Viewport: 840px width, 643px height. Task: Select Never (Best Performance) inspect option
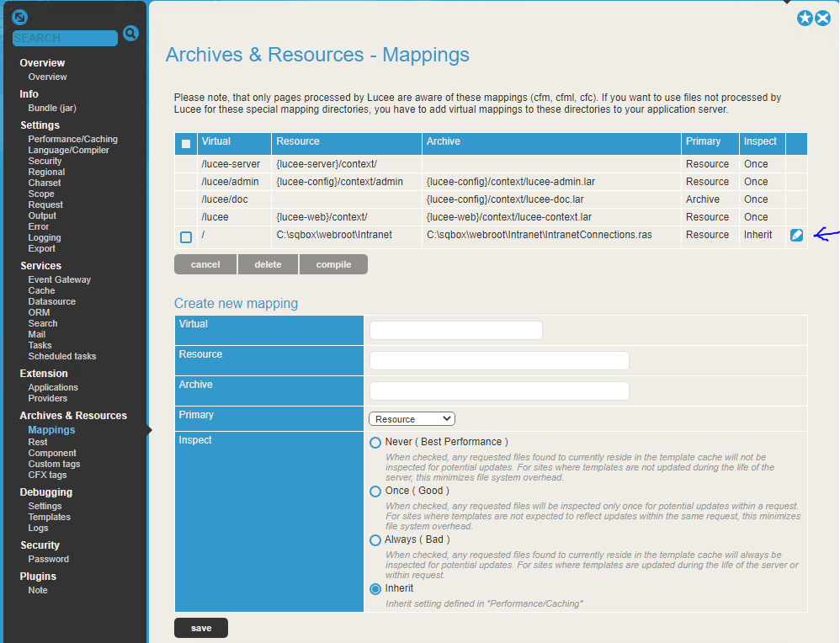[375, 443]
